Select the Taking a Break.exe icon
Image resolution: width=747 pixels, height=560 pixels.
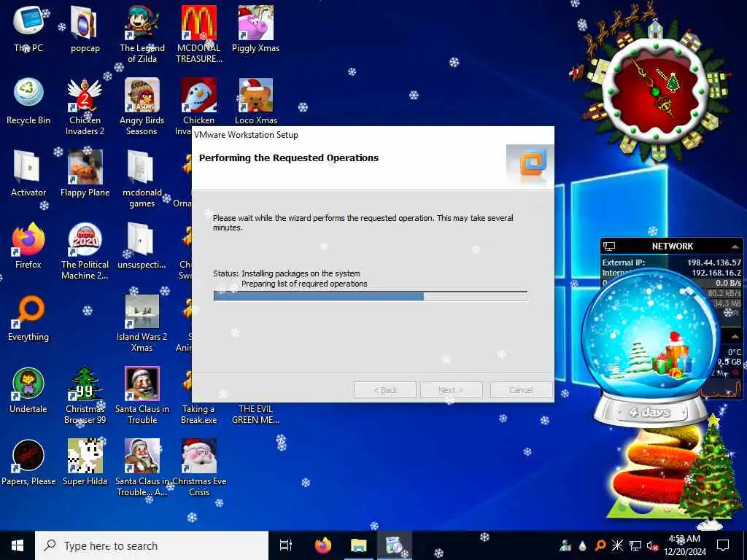199,413
